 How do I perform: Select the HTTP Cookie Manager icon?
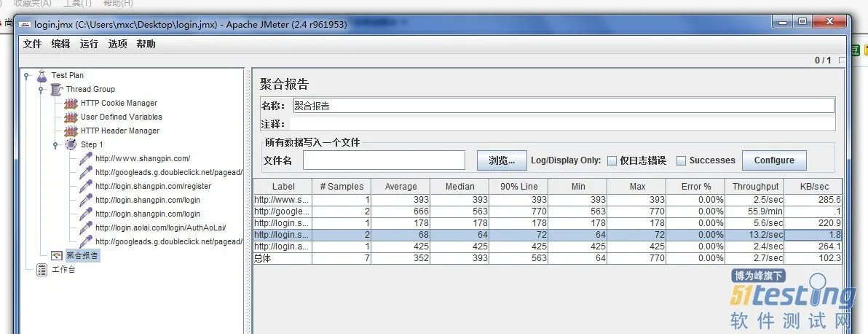coord(71,104)
